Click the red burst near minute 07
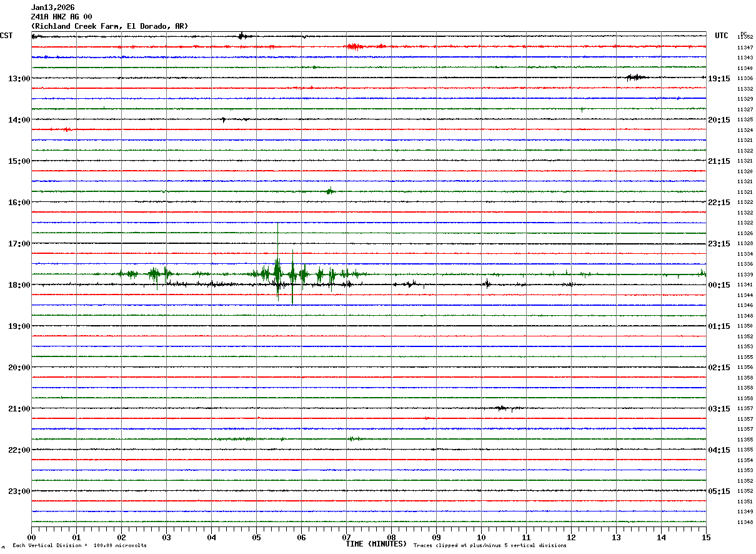 355,46
